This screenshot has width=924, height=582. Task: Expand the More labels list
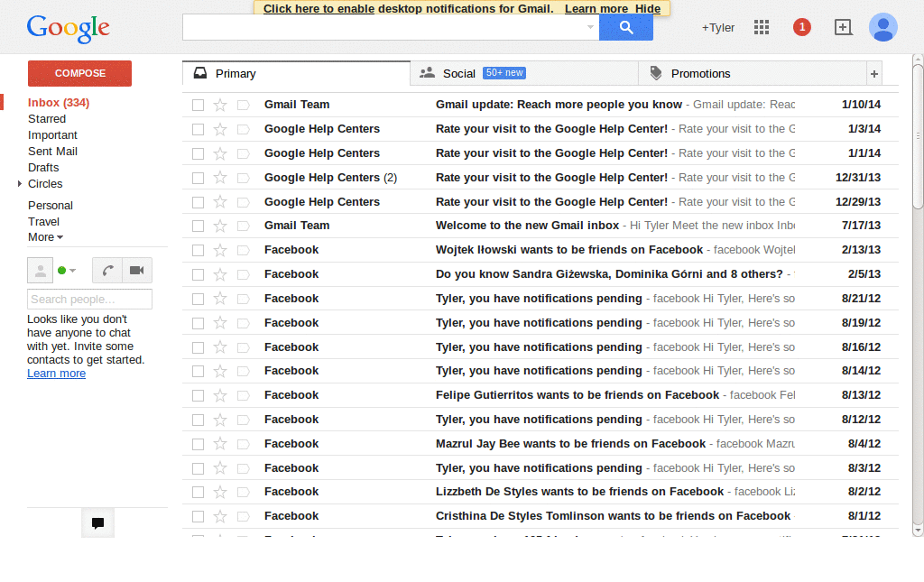coord(45,236)
